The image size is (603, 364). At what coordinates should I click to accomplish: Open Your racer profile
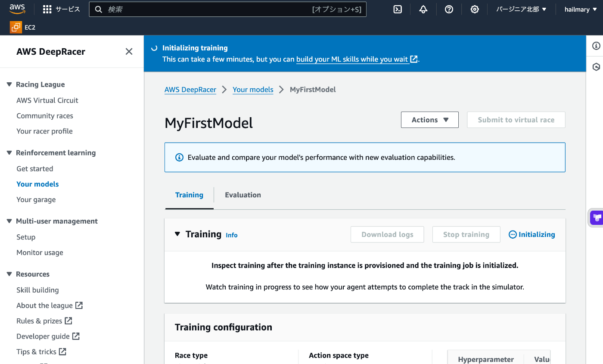click(44, 131)
